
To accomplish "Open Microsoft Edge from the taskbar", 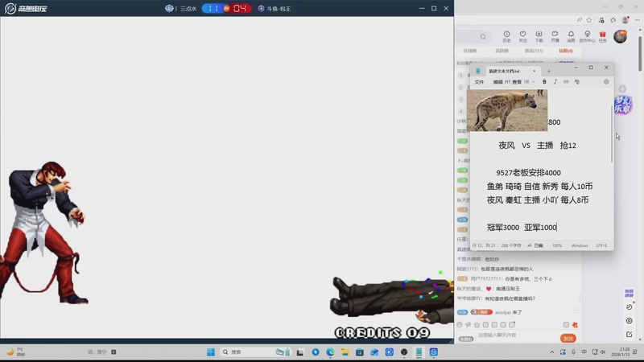I will point(330,352).
